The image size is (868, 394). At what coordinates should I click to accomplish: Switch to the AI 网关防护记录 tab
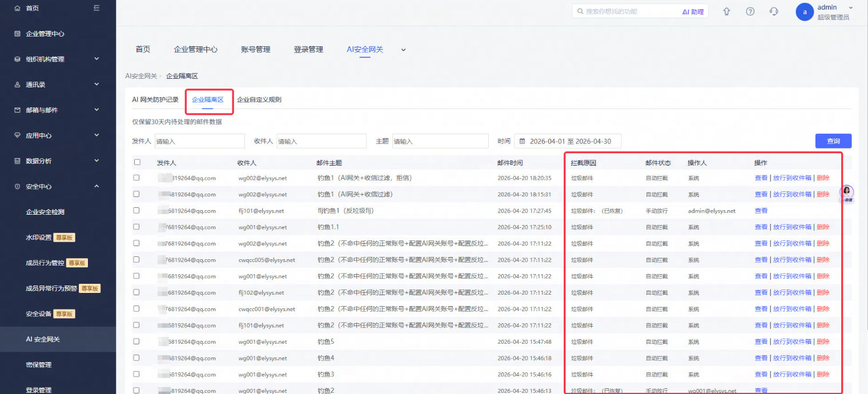tap(155, 99)
